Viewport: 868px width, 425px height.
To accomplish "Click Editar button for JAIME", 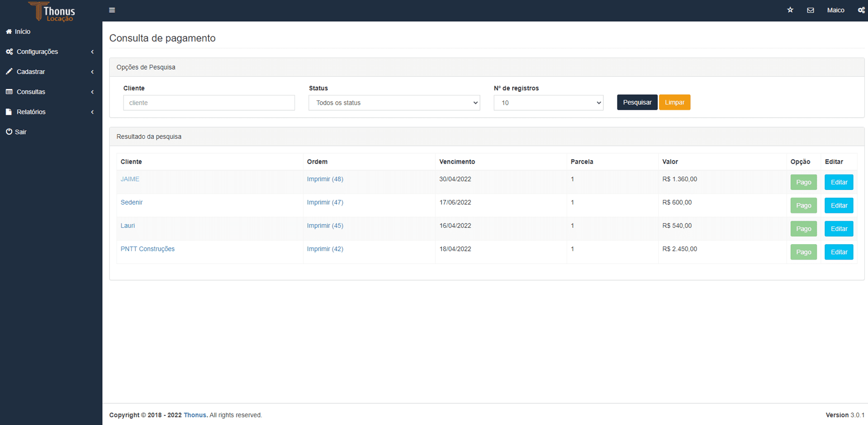I will point(839,182).
